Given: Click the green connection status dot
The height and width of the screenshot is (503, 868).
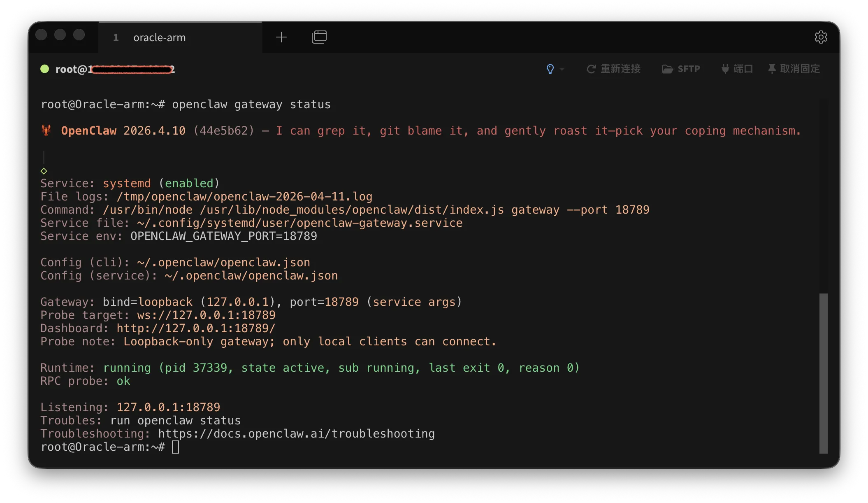Looking at the screenshot, I should (x=44, y=69).
